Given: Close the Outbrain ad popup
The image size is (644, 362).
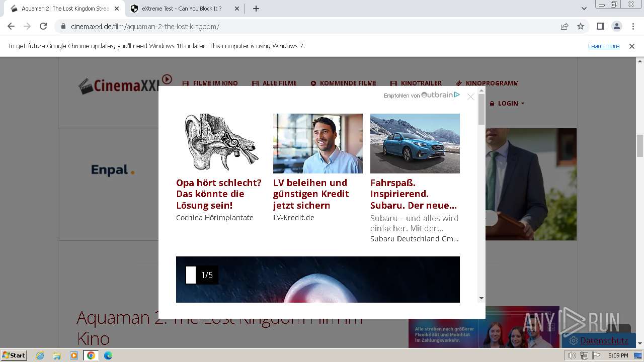Looking at the screenshot, I should (470, 97).
